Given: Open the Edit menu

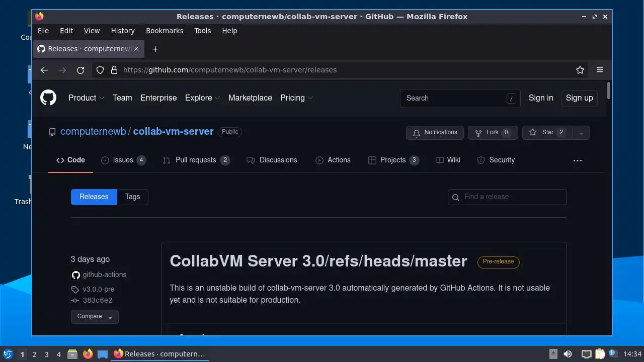Looking at the screenshot, I should [x=66, y=31].
